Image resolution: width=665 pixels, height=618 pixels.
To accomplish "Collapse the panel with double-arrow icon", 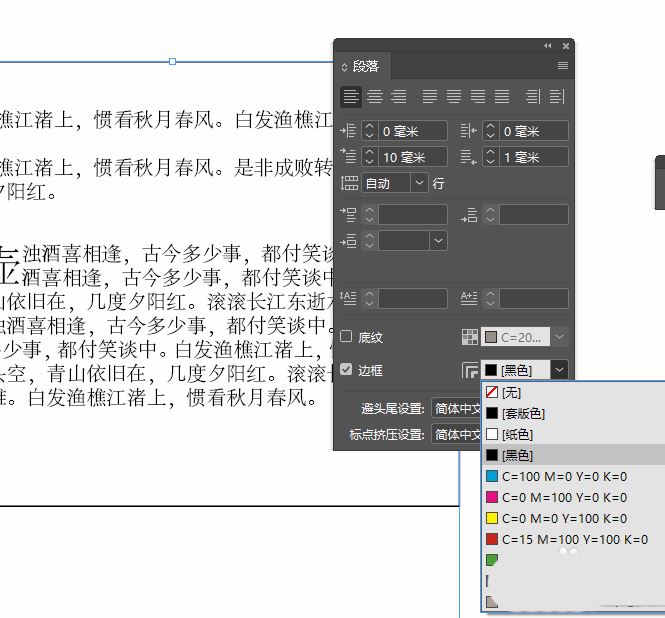I will coord(548,46).
